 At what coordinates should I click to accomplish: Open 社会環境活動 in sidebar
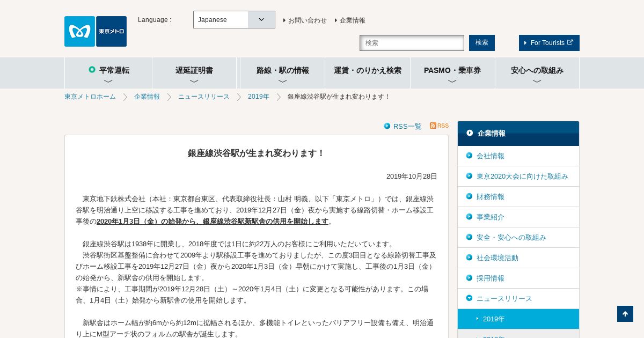pyautogui.click(x=518, y=258)
